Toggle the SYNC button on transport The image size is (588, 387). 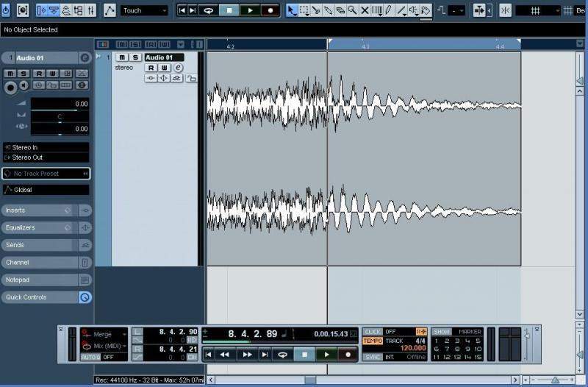[373, 357]
